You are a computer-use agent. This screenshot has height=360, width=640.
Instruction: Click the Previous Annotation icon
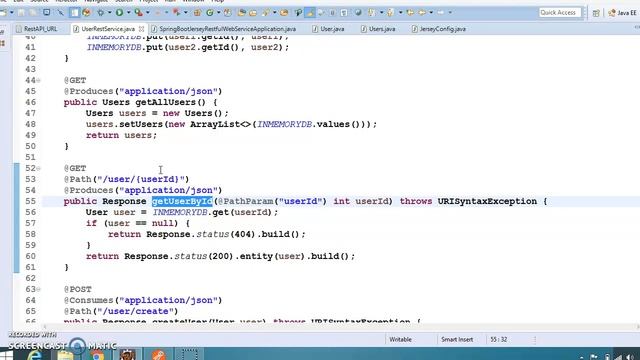coord(390,13)
